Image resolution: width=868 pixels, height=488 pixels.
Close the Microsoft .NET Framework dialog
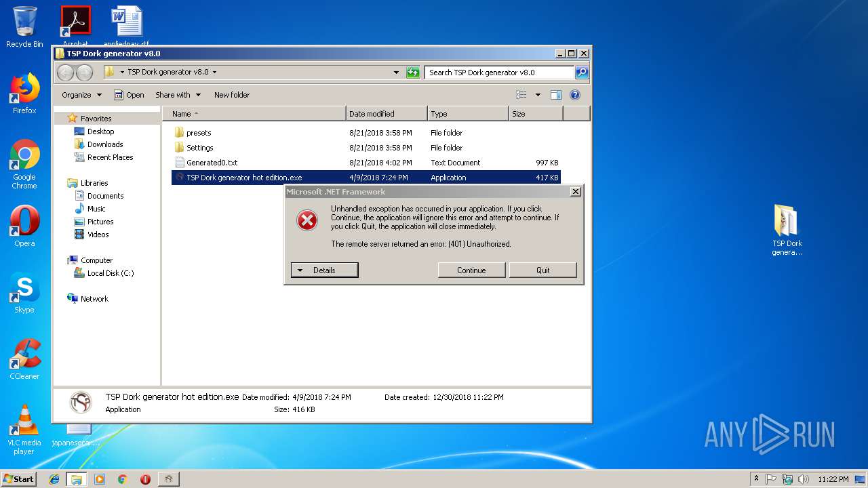tap(576, 192)
